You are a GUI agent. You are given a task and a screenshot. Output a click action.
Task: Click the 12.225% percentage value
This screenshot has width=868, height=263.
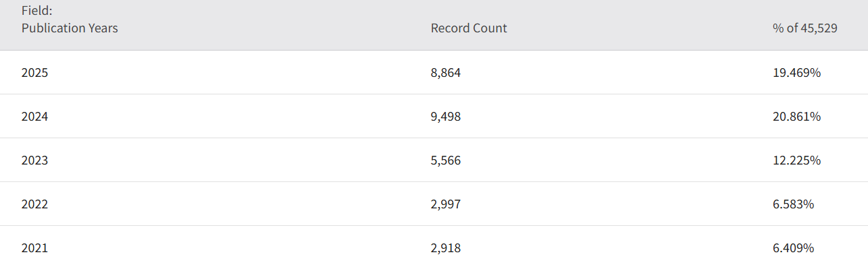[796, 160]
